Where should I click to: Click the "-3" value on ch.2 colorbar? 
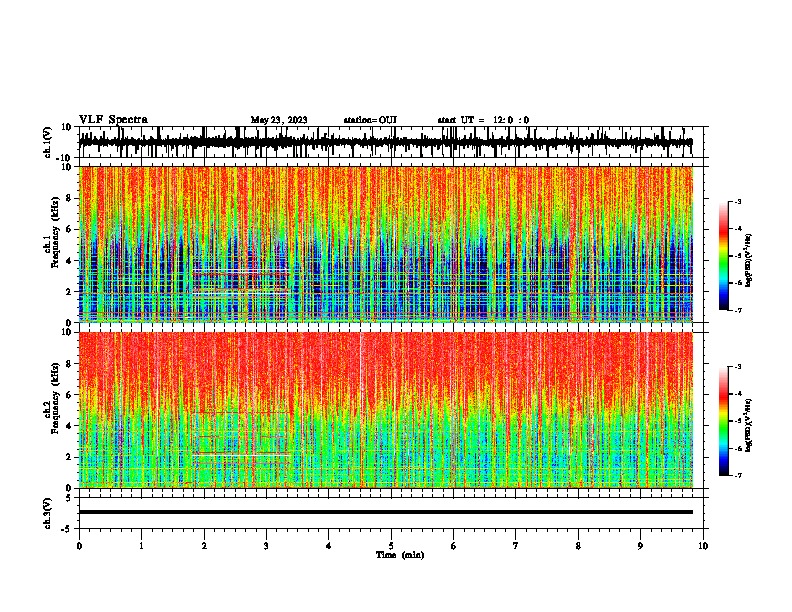738,367
